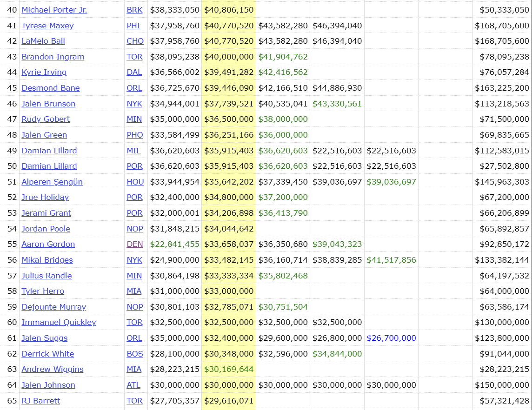Click Jalen Brunson name link
The width and height of the screenshot is (532, 410).
pos(48,104)
